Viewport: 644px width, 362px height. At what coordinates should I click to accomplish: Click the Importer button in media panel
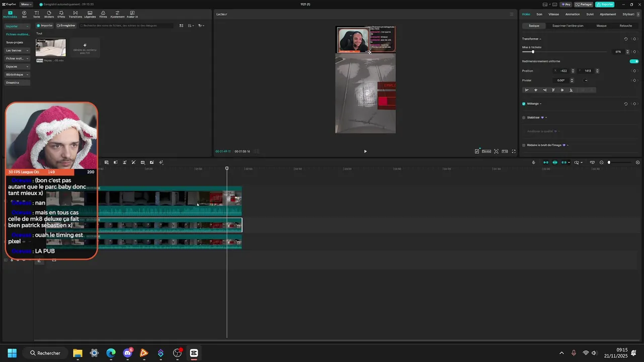click(45, 26)
